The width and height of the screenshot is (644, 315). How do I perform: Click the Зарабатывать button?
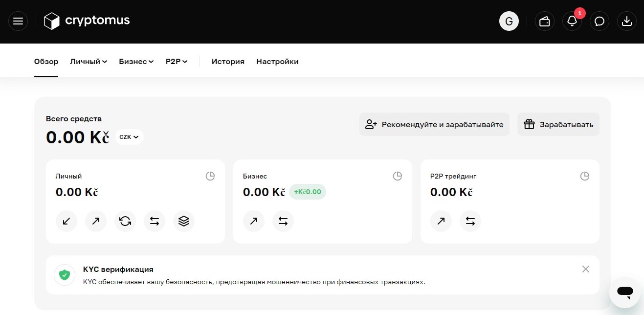(558, 124)
